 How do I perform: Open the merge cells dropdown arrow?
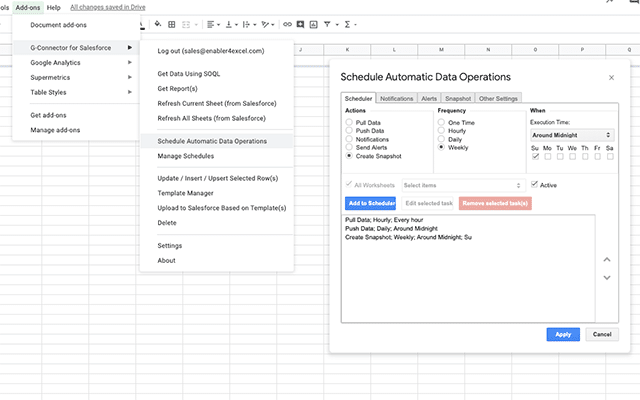(x=196, y=25)
